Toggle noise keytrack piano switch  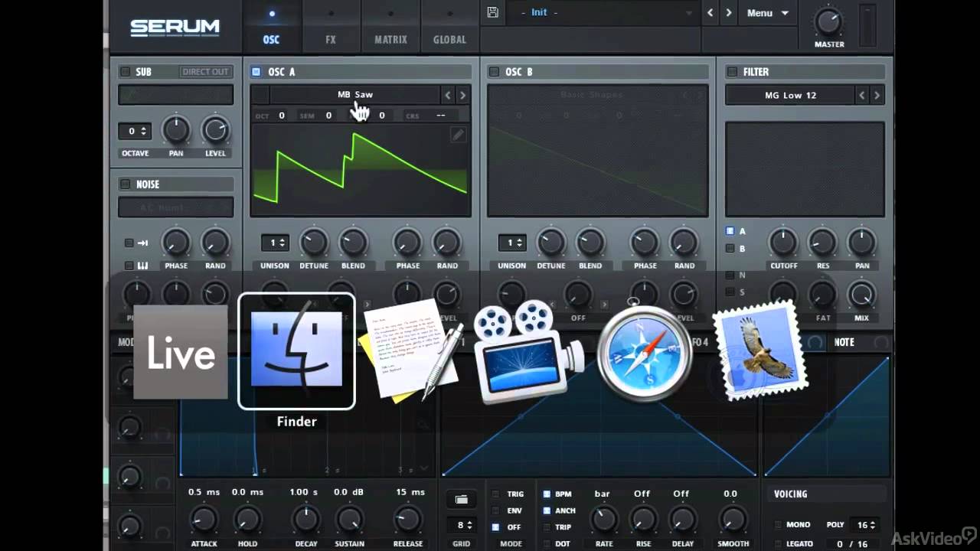point(129,266)
